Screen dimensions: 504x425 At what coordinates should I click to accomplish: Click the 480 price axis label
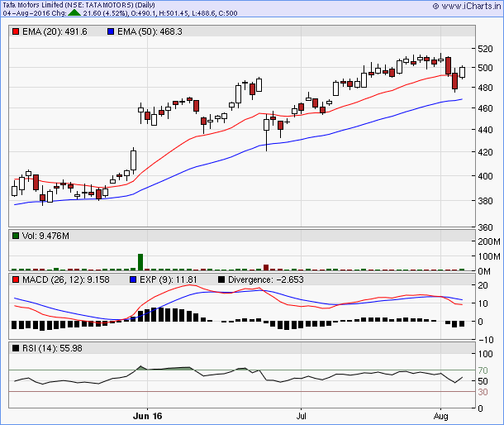[485, 88]
